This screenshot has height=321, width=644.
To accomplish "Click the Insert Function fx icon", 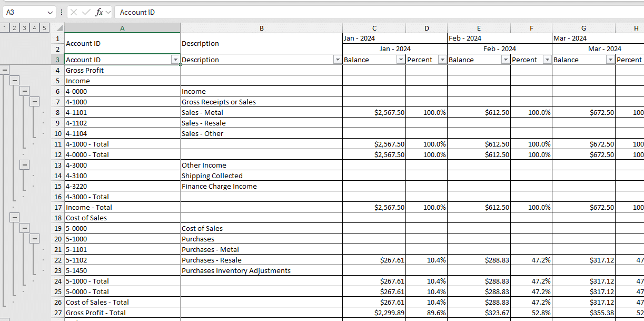I will (x=99, y=12).
